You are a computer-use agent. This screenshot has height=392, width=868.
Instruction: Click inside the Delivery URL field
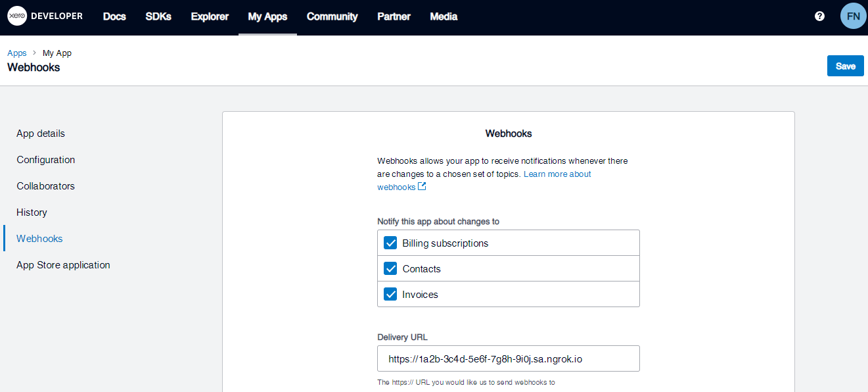[508, 358]
